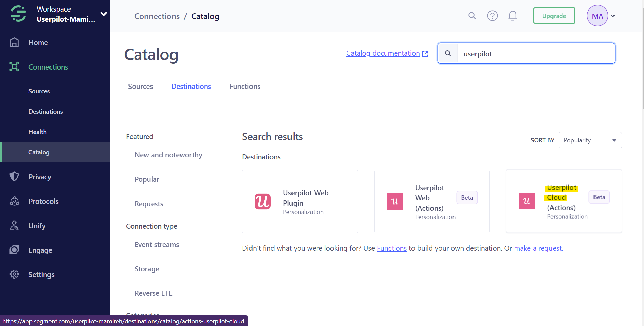This screenshot has height=326, width=644.
Task: Click the help question-mark icon
Action: 492,16
